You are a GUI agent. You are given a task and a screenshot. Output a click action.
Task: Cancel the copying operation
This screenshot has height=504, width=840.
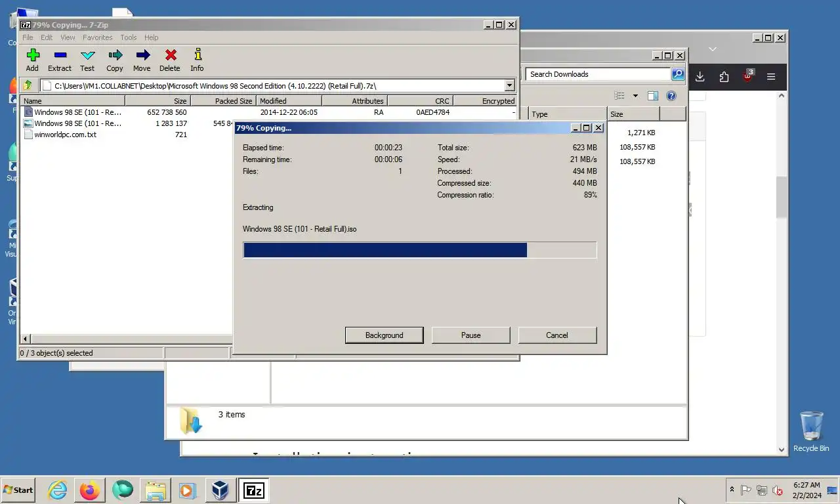tap(557, 335)
